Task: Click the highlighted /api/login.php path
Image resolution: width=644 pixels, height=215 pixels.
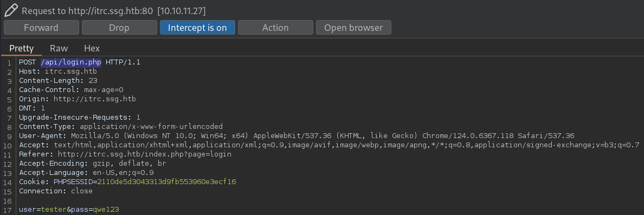Action: 70,62
